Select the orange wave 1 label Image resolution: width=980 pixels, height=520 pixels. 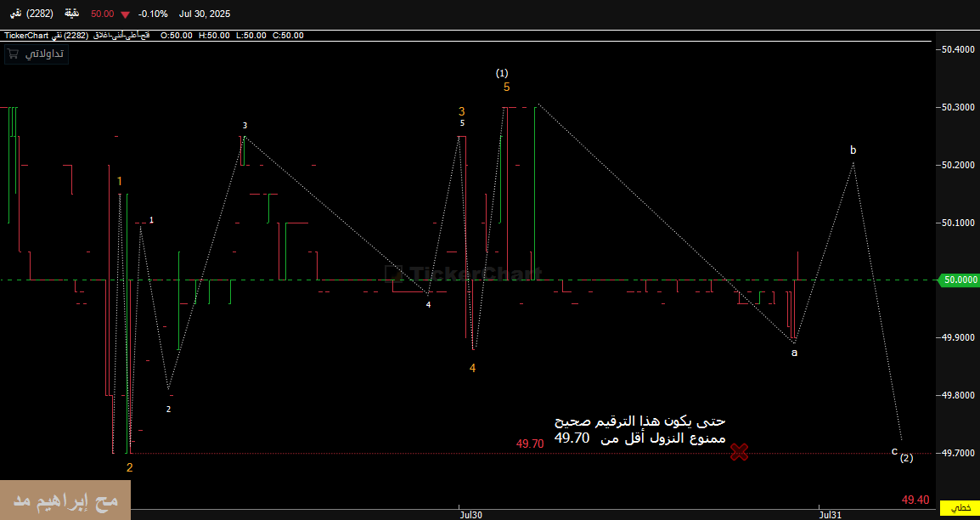point(120,181)
